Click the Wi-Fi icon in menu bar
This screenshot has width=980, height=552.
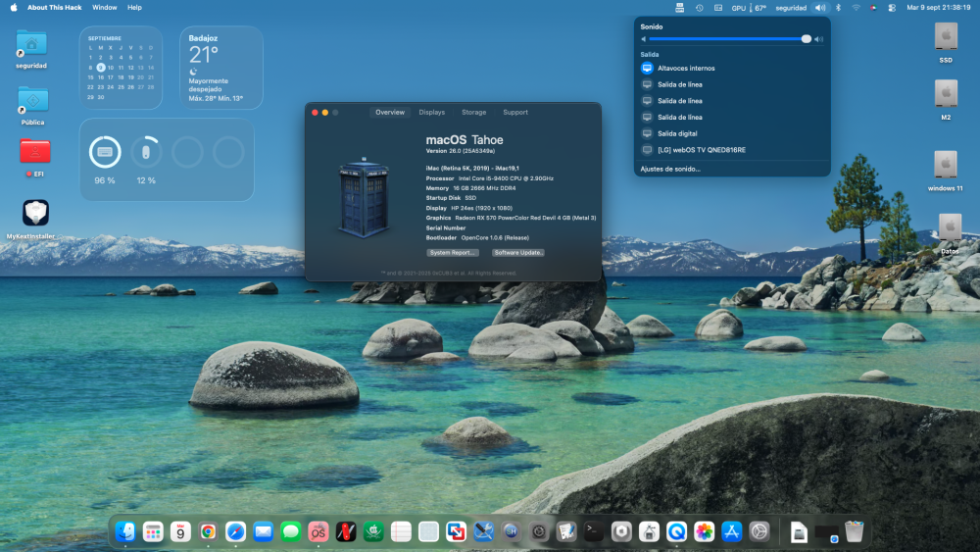(856, 8)
